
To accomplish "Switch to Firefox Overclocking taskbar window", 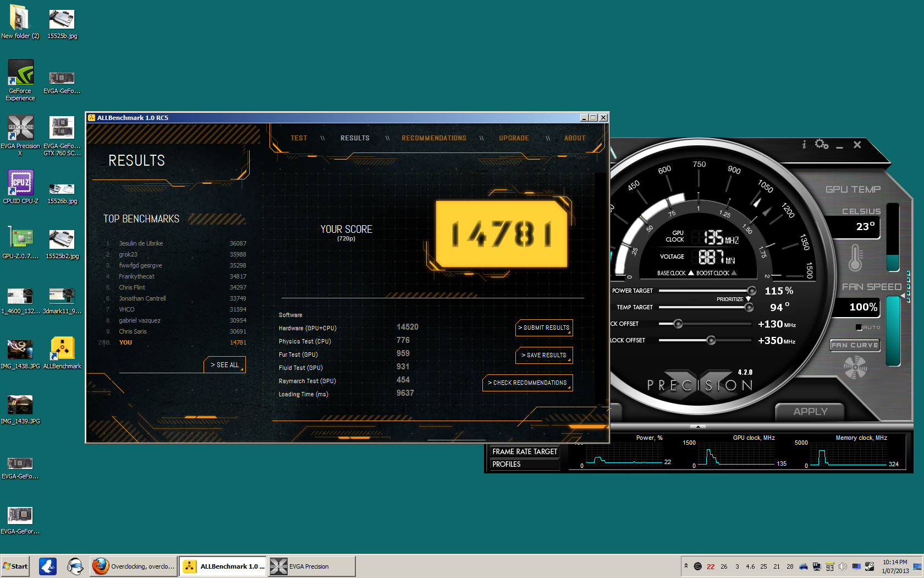I will point(134,566).
